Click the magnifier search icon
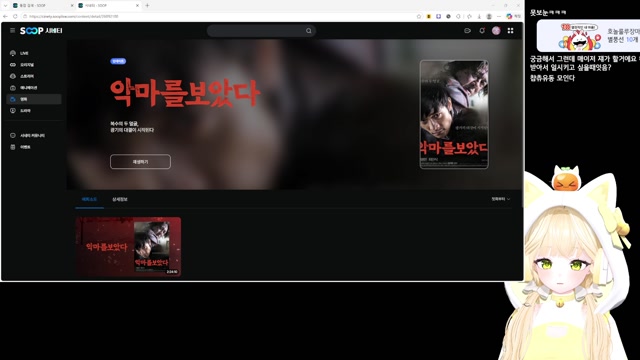This screenshot has height=360, width=640. tap(309, 31)
